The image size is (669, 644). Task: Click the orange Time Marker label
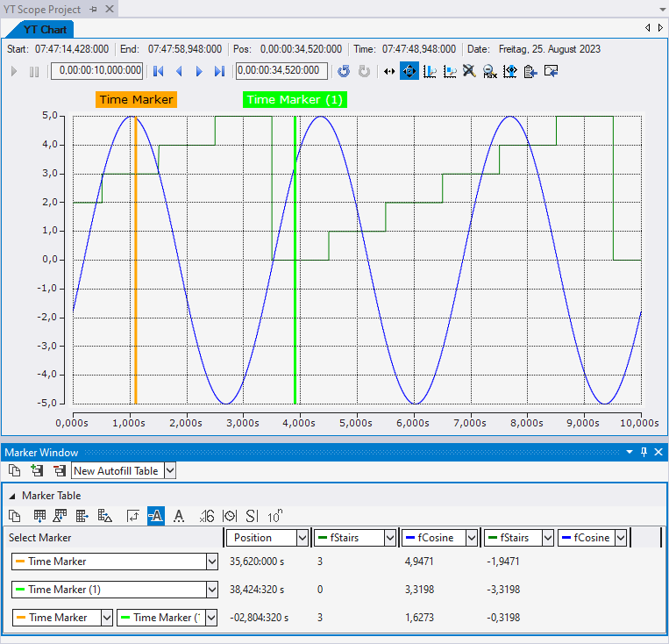[136, 99]
